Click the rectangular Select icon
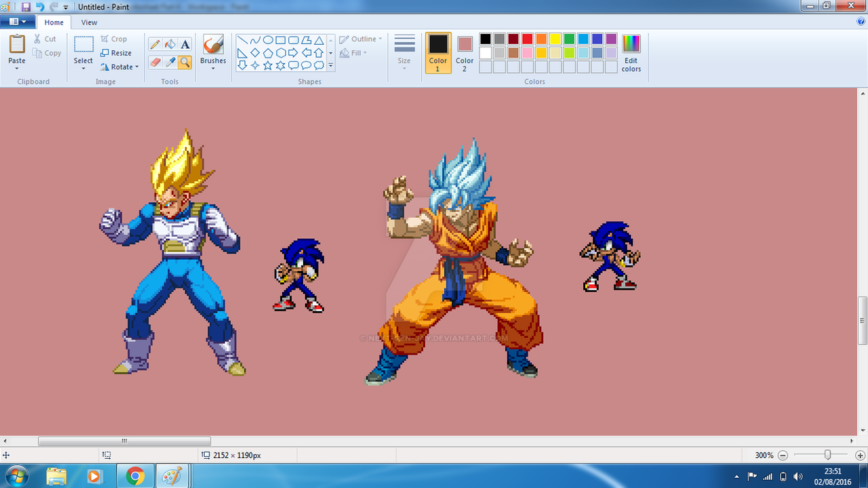The height and width of the screenshot is (488, 868). 83,45
